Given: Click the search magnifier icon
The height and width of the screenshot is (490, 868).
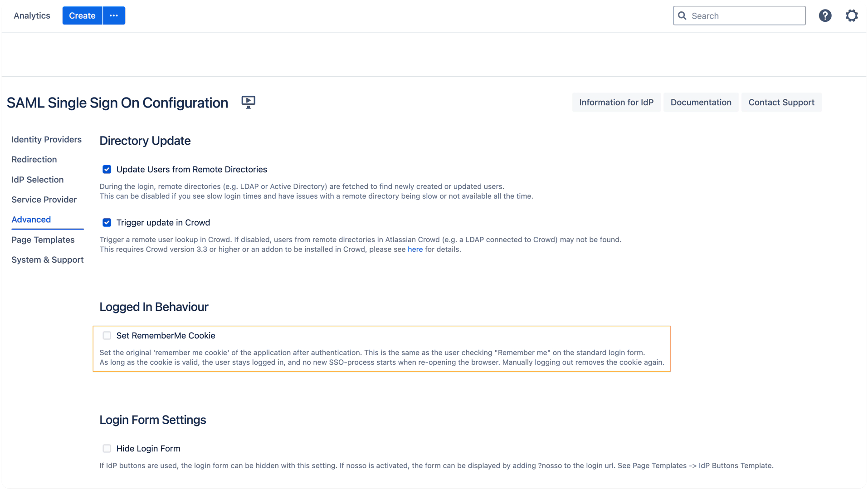Looking at the screenshot, I should (x=682, y=16).
